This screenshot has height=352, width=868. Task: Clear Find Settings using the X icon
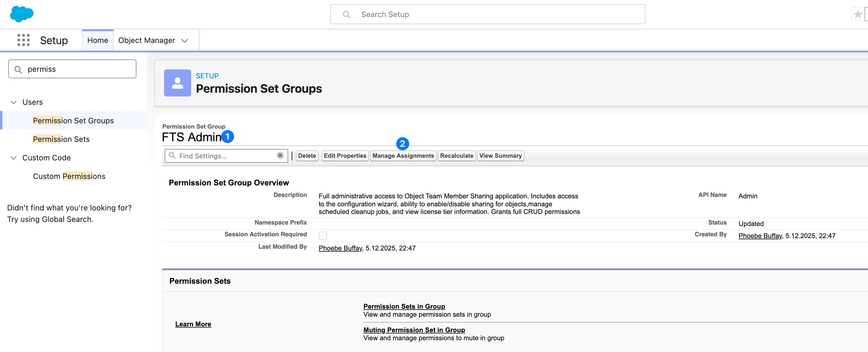[280, 155]
